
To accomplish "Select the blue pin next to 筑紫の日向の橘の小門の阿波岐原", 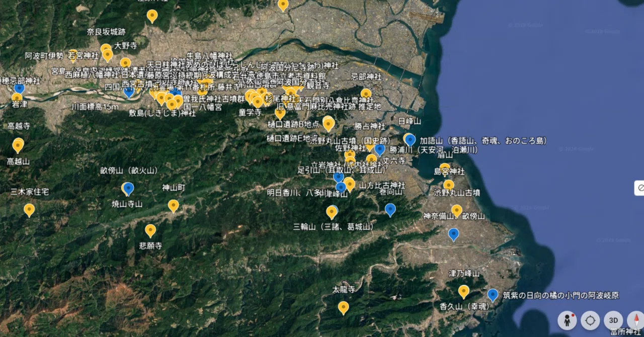I will [x=493, y=295].
